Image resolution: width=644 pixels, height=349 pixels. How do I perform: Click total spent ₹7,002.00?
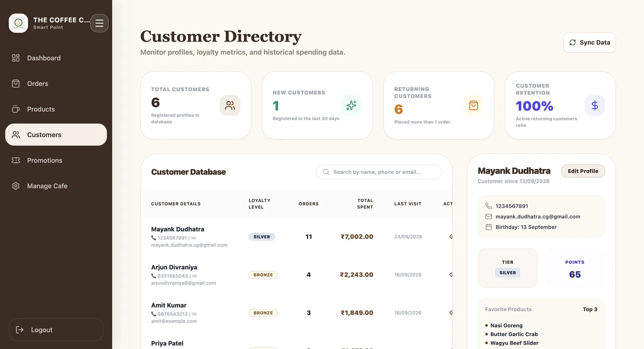tap(357, 237)
